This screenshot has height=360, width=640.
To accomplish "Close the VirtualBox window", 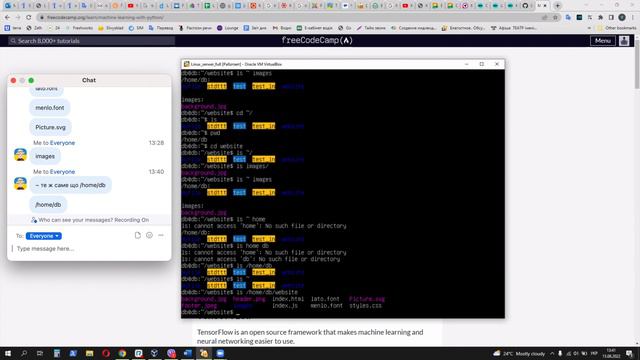I will pyautogui.click(x=497, y=64).
